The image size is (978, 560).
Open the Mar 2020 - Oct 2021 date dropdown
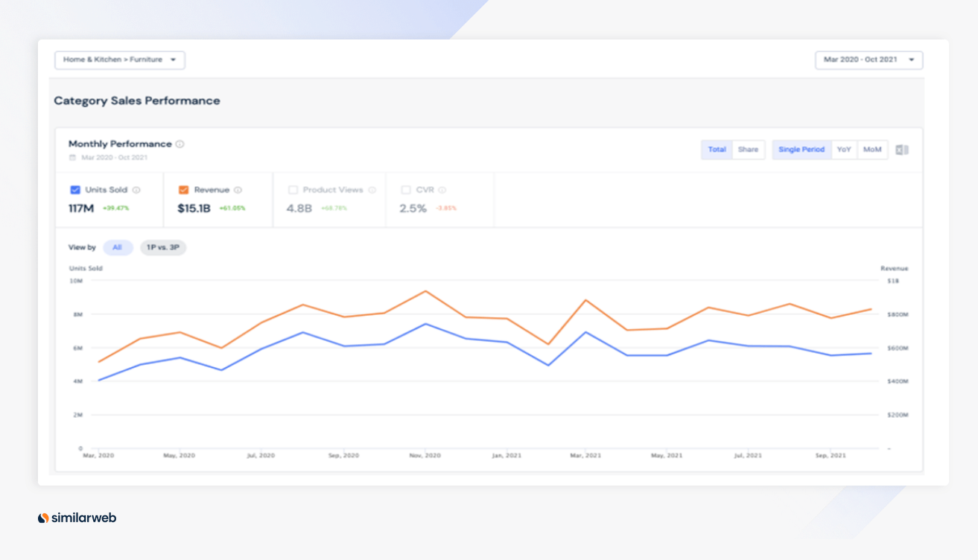click(x=869, y=60)
